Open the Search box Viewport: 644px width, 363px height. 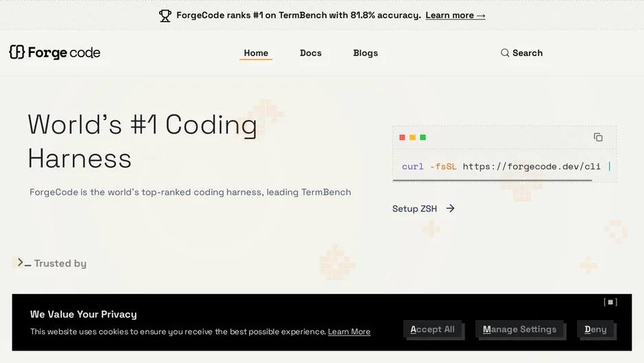(x=522, y=52)
